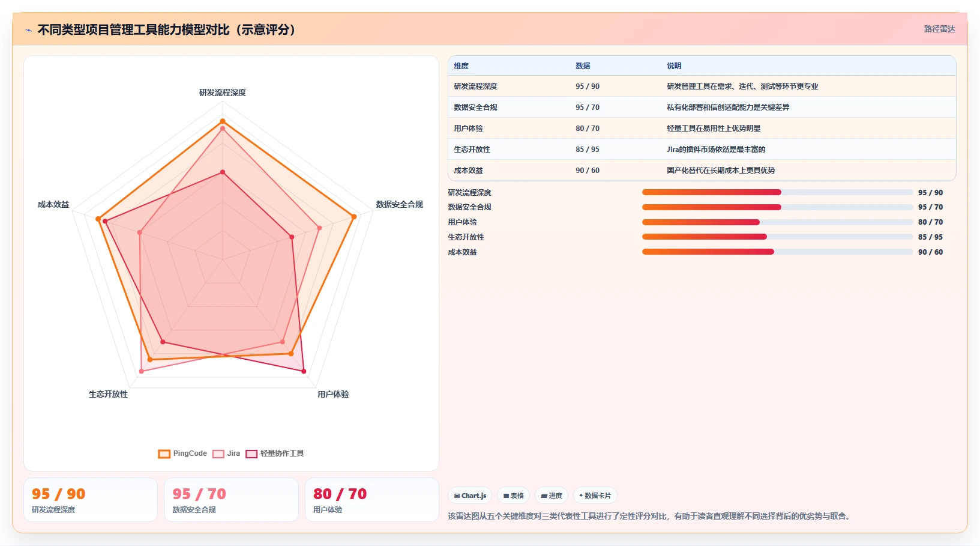
Task: Toggle Jira dataset in chart legend
Action: click(x=226, y=453)
